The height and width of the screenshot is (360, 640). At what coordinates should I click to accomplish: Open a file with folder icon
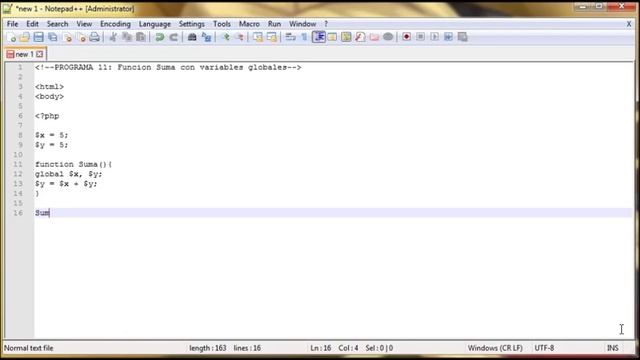pyautogui.click(x=24, y=38)
